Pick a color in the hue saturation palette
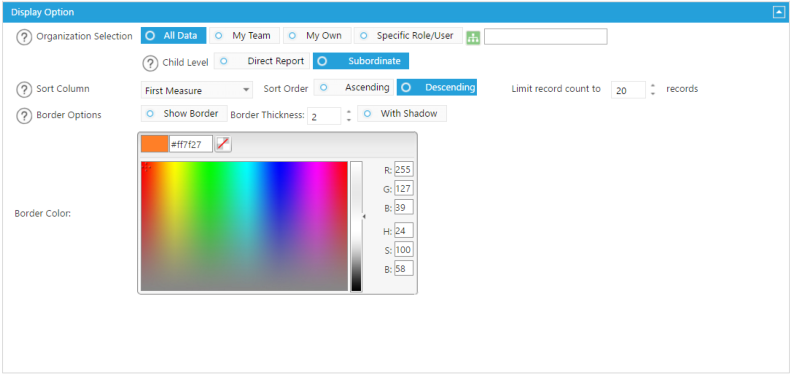Viewport: 794px width, 377px height. pyautogui.click(x=244, y=226)
